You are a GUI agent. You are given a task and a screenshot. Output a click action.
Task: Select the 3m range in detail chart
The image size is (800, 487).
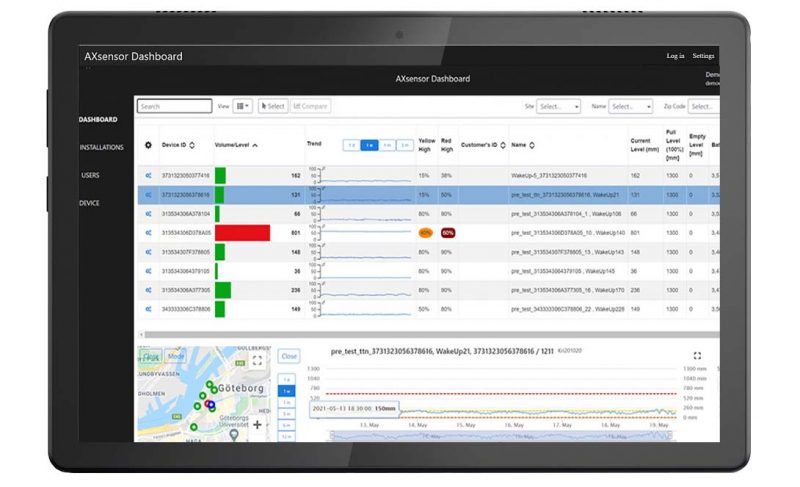tap(286, 414)
